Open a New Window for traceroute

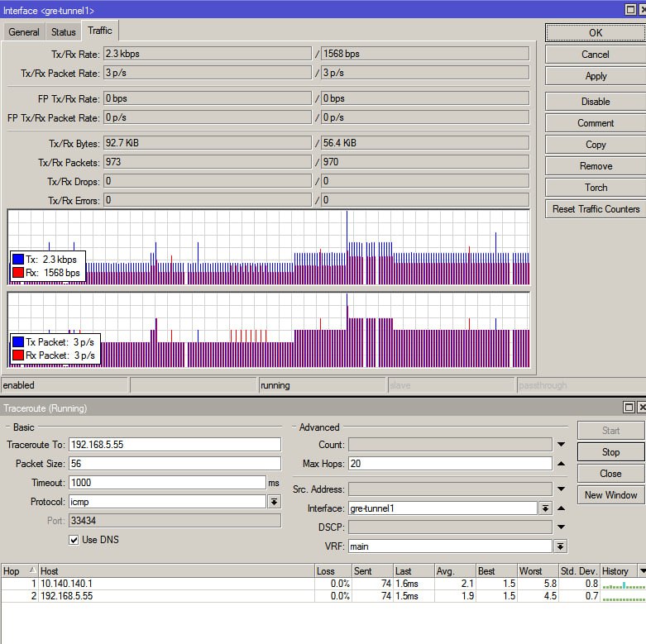click(610, 495)
